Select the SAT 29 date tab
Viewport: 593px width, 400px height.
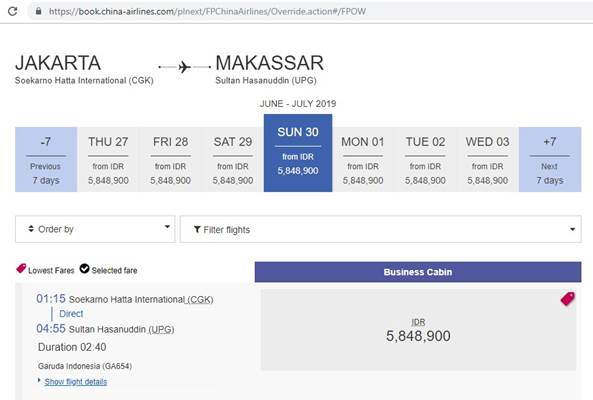(233, 160)
